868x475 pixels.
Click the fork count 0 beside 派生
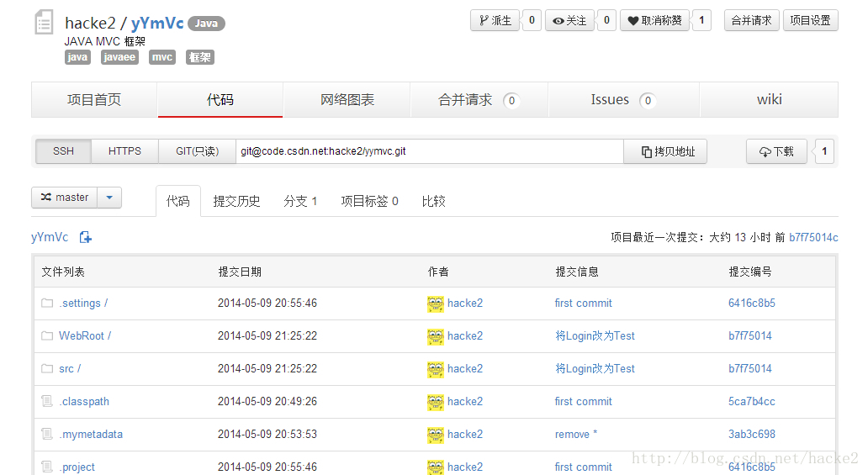(532, 20)
